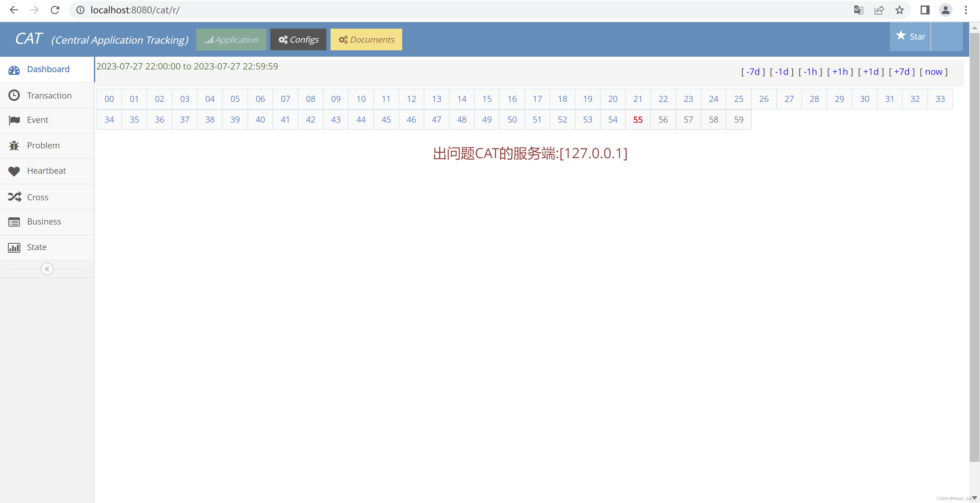Select minute 55 in the grid
This screenshot has width=980, height=503.
pos(638,119)
